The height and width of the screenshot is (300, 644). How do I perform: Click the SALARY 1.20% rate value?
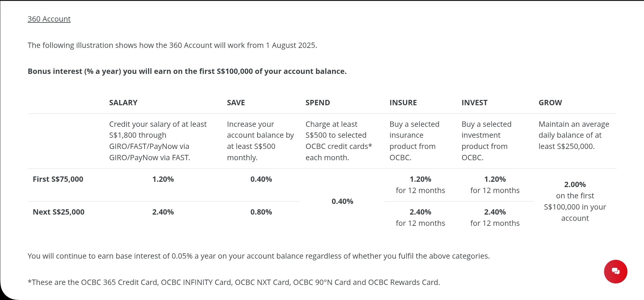coord(163,179)
